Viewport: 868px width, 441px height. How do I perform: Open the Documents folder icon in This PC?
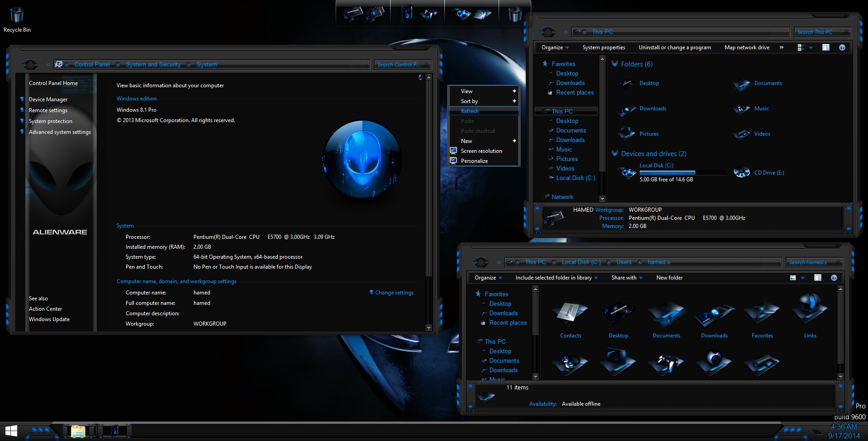(x=742, y=84)
